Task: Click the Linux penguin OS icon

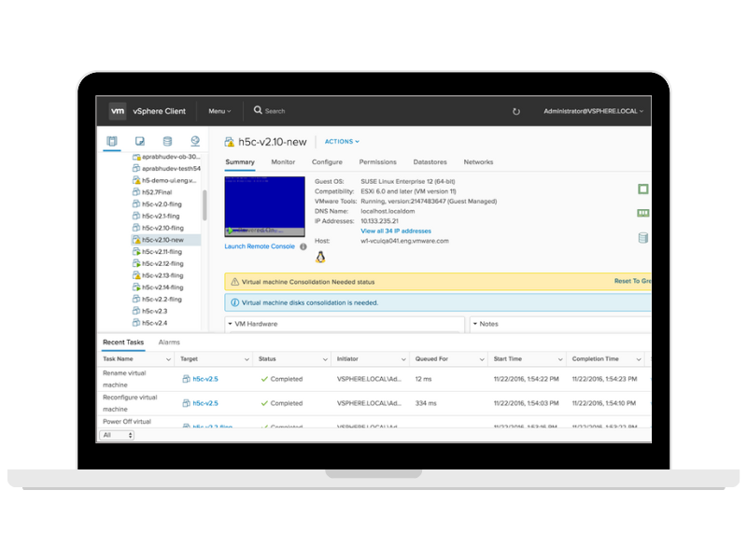Action: (x=320, y=258)
